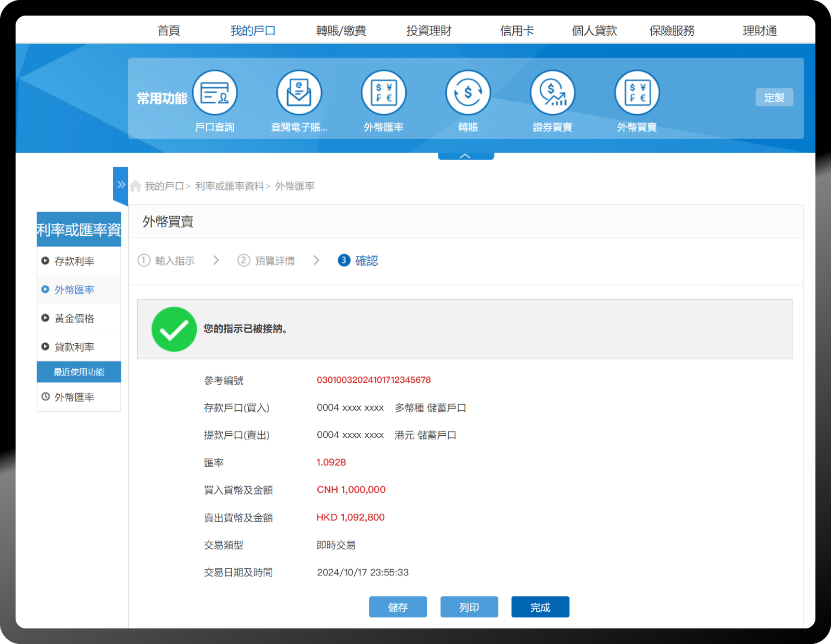
Task: Click the 常用功能 label
Action: 162,98
